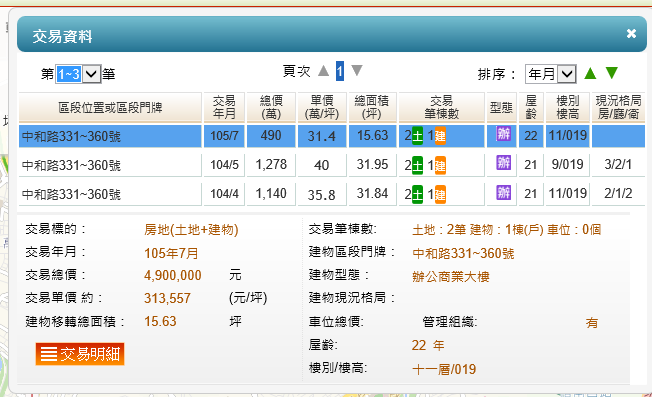Click the 1,140 total price cell
Viewport: 652px width, 397px height.
pos(271,194)
